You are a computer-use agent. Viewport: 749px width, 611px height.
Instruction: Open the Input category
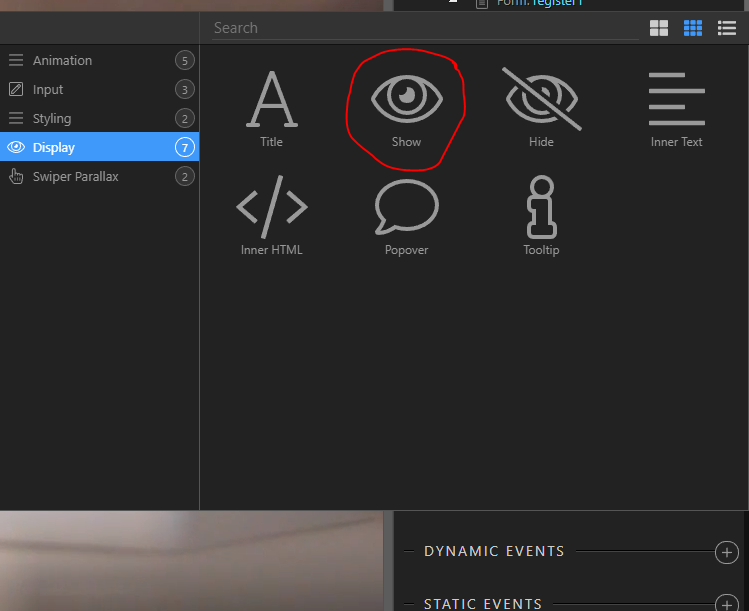pyautogui.click(x=99, y=89)
